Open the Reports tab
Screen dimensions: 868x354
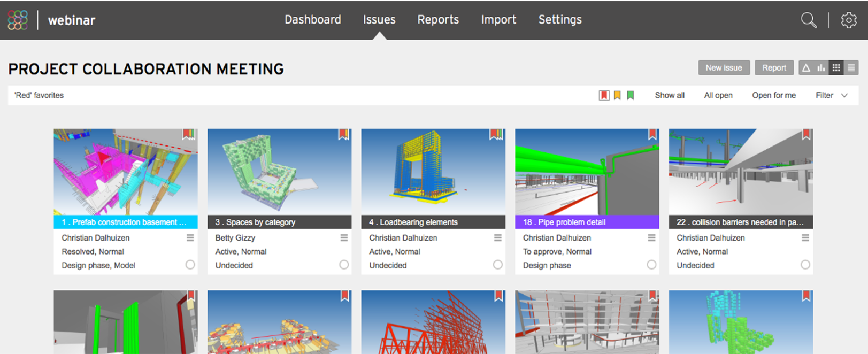(x=438, y=20)
